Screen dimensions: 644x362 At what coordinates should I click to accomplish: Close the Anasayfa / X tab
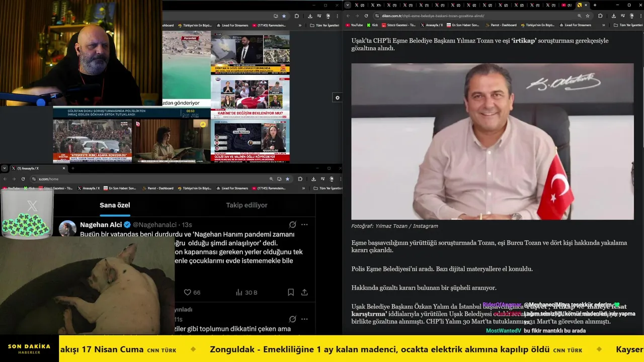[65, 168]
